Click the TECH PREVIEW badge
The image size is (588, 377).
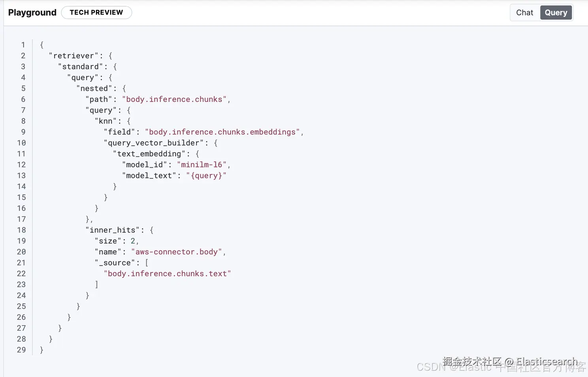[96, 13]
